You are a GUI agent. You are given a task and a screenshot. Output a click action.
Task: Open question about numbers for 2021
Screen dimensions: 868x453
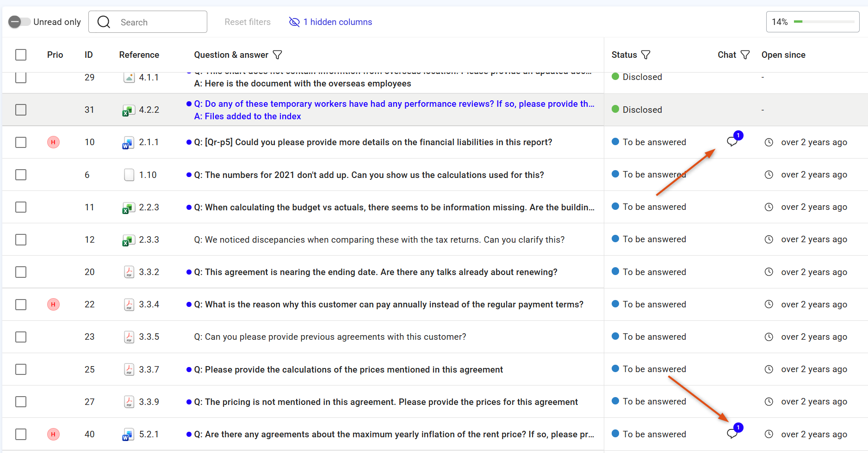pos(369,175)
